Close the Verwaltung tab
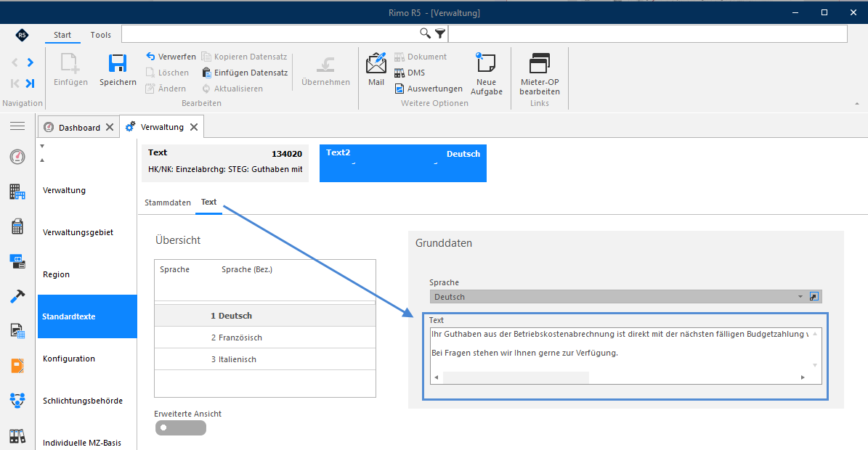The width and height of the screenshot is (868, 450). point(194,127)
